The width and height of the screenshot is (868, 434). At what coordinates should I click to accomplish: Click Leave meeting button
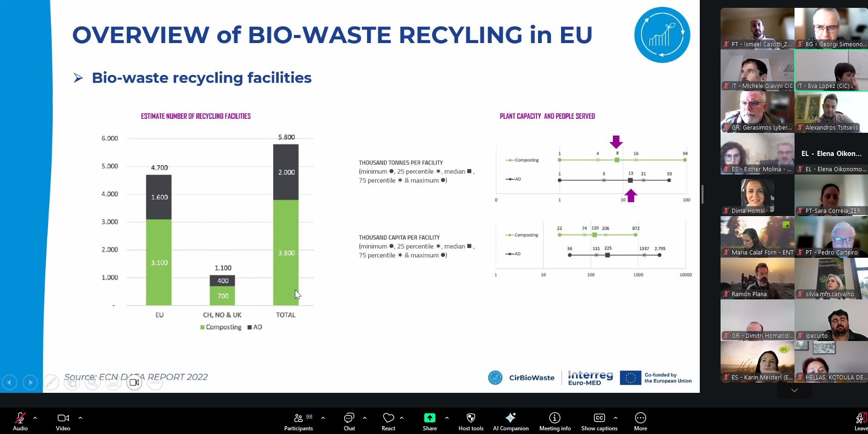pos(860,421)
